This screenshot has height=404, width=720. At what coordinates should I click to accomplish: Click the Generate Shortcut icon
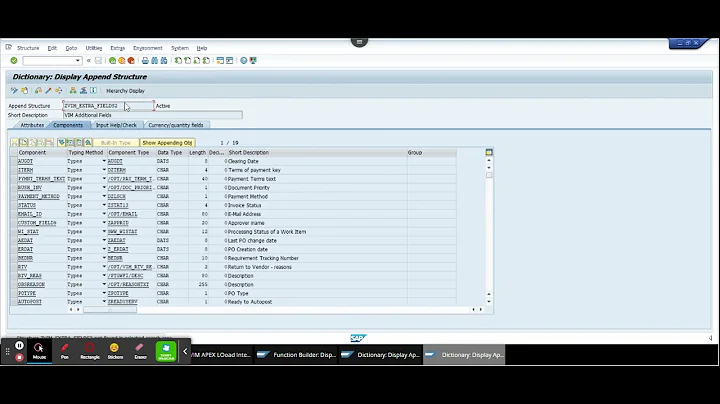pyautogui.click(x=230, y=61)
